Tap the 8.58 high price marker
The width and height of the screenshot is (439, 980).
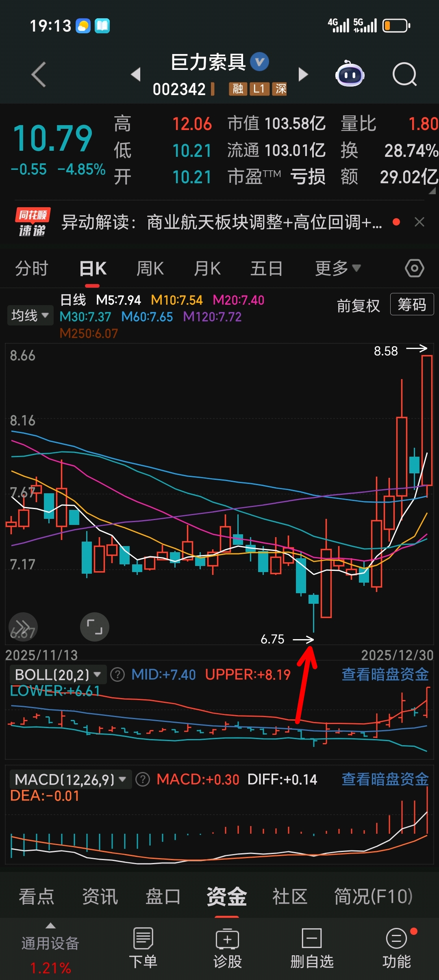[386, 351]
